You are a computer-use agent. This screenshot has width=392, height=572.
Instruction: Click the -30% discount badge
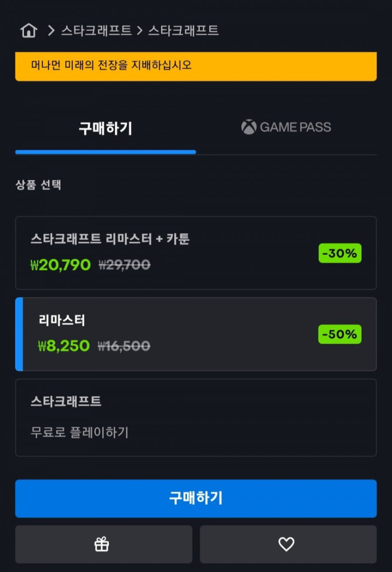pos(340,253)
